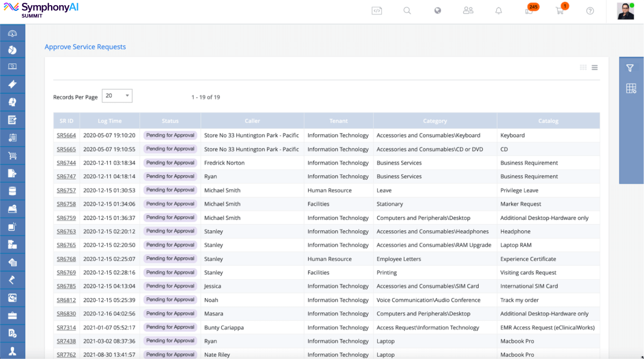Screen dimensions: 644x359
Task: Sort by the Category column header
Action: click(435, 121)
